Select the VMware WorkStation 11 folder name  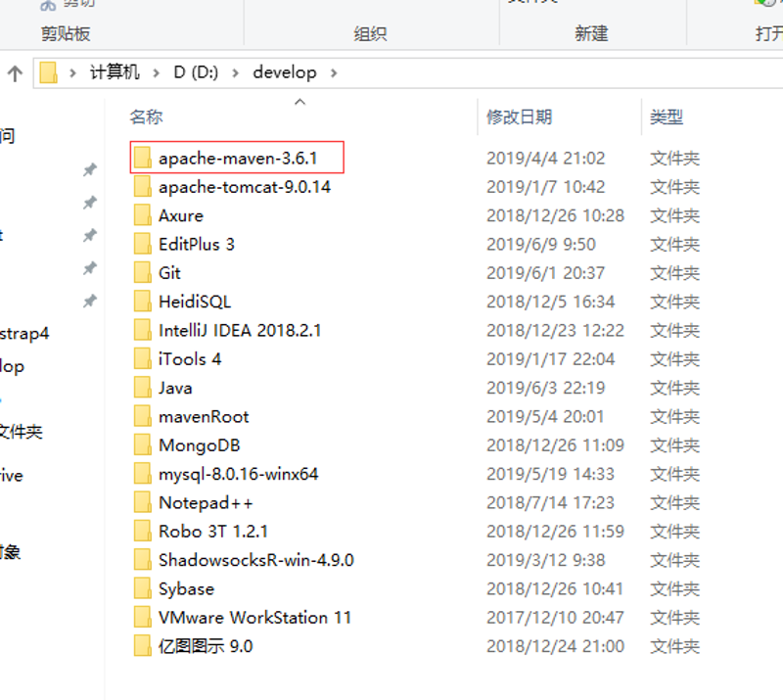pos(254,618)
